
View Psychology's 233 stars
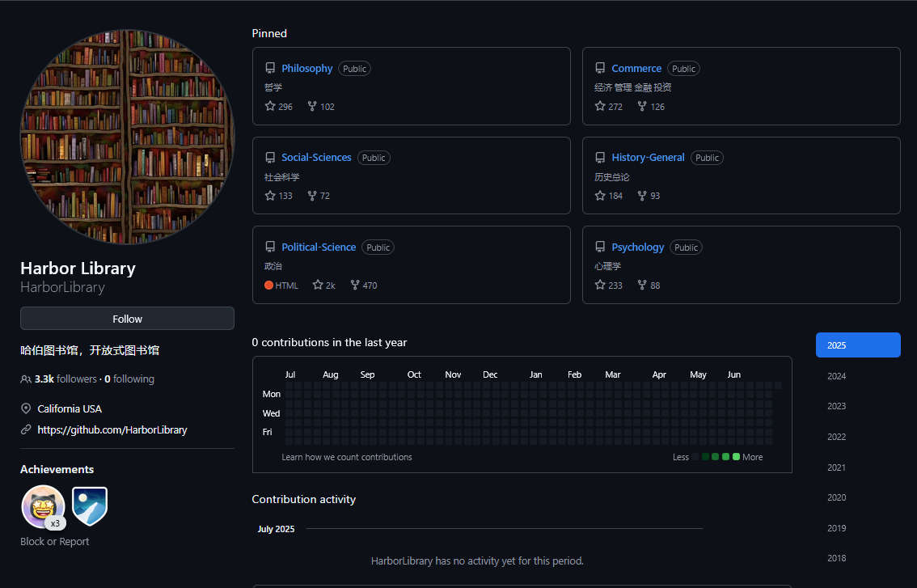pos(608,285)
